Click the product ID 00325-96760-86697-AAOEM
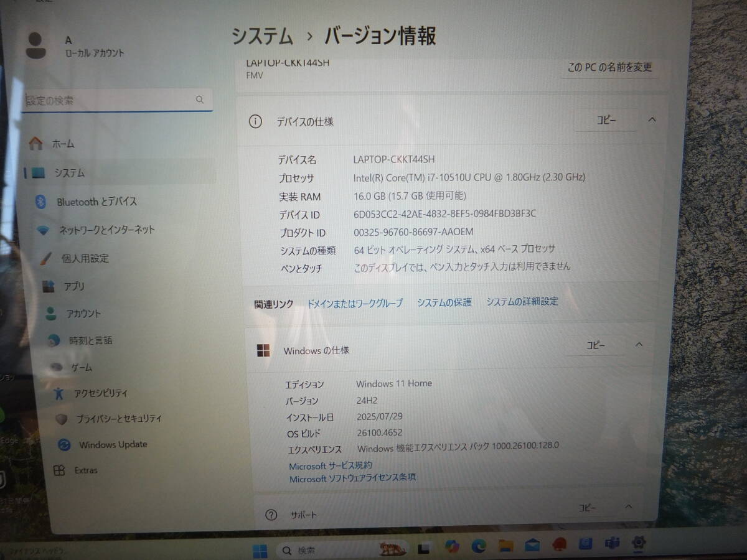 413,231
